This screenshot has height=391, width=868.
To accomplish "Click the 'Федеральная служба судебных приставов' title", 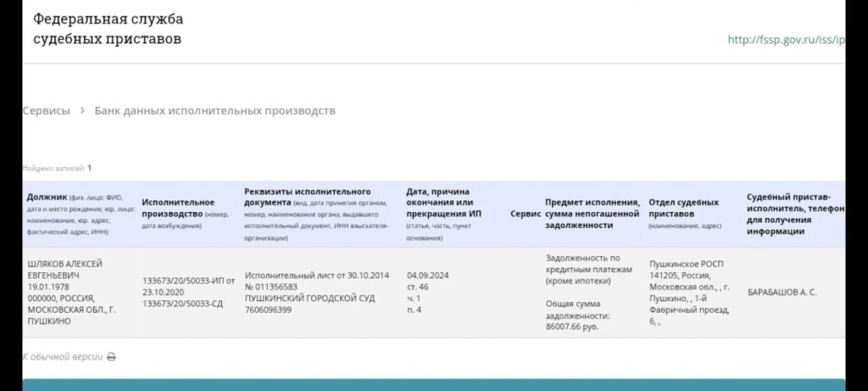I will (108, 29).
